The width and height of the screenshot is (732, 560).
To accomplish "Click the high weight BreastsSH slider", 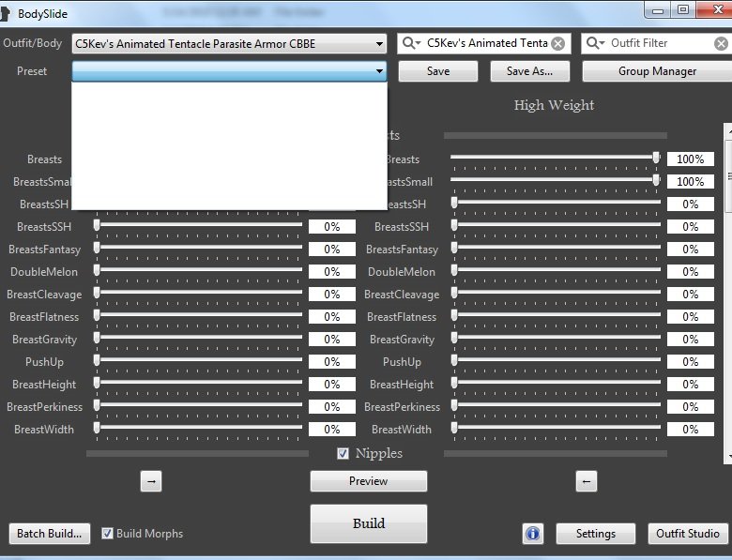I will coord(556,203).
